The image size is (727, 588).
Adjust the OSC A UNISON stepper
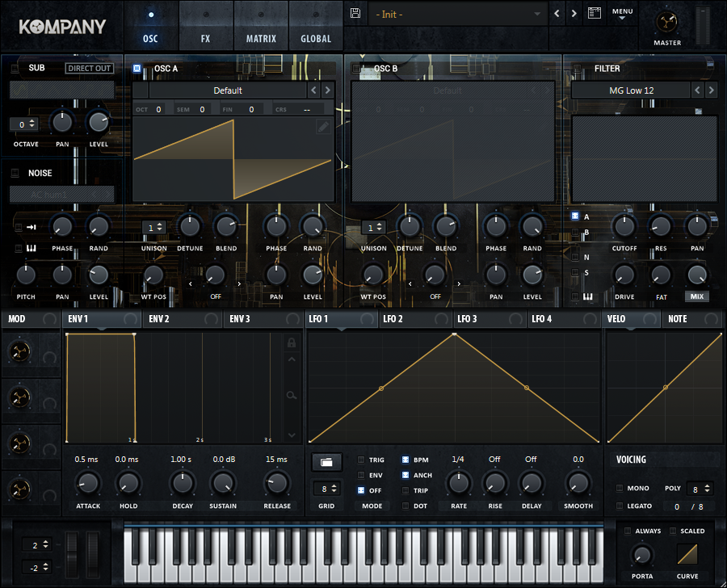(154, 228)
